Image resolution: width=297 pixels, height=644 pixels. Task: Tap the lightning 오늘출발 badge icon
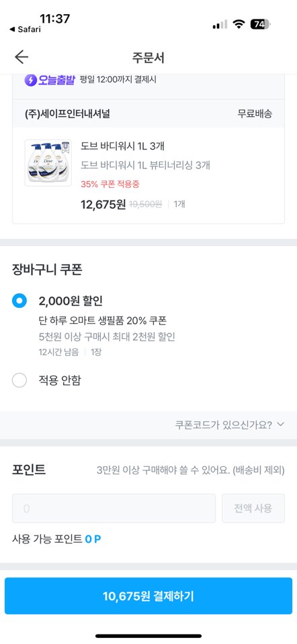pyautogui.click(x=30, y=80)
